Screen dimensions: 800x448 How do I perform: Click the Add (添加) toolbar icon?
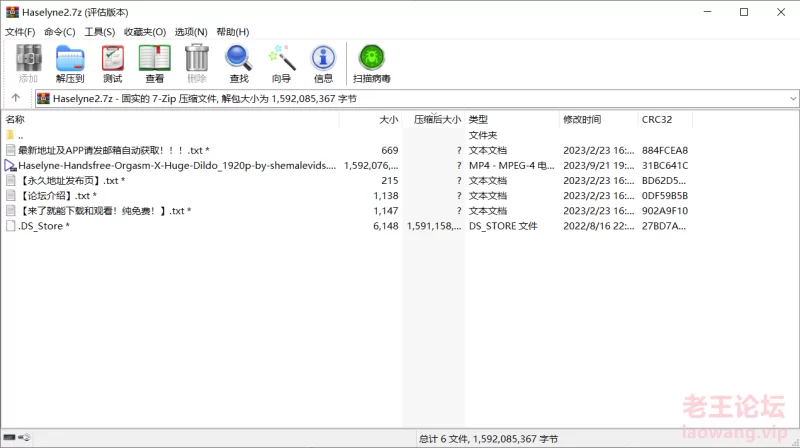pos(29,58)
